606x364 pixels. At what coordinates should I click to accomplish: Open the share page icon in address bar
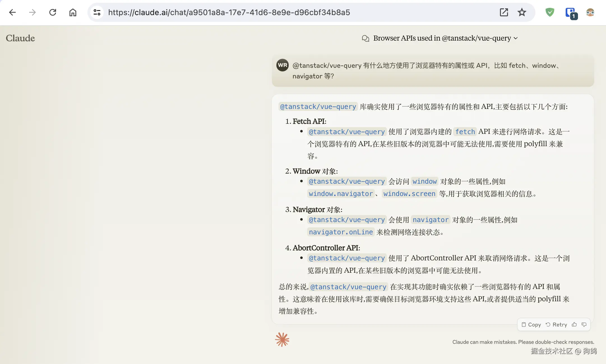point(504,12)
